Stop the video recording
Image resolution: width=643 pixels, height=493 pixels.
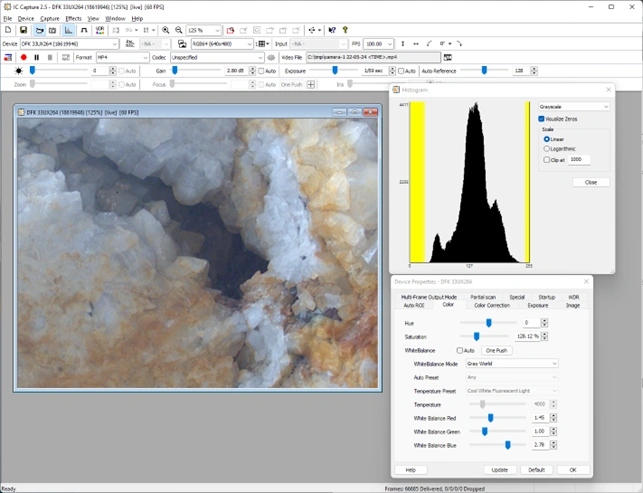coord(50,57)
